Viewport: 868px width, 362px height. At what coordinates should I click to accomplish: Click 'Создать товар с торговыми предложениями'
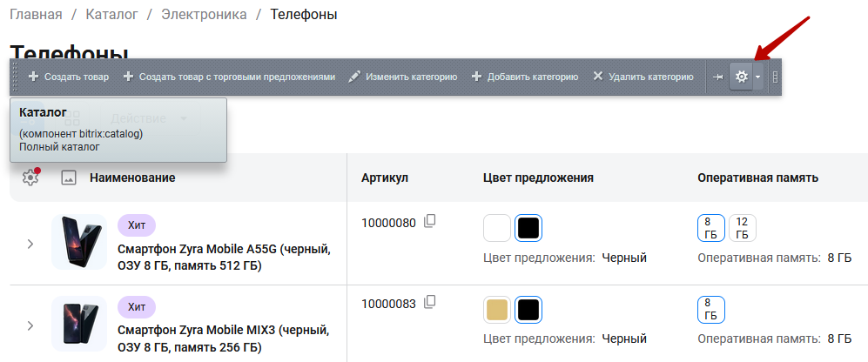coord(229,77)
